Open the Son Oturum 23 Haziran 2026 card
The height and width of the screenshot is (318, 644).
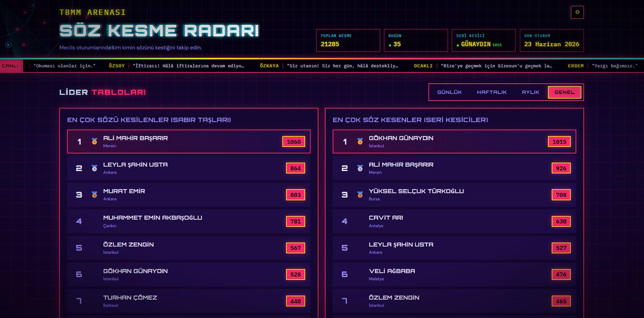[x=552, y=40]
